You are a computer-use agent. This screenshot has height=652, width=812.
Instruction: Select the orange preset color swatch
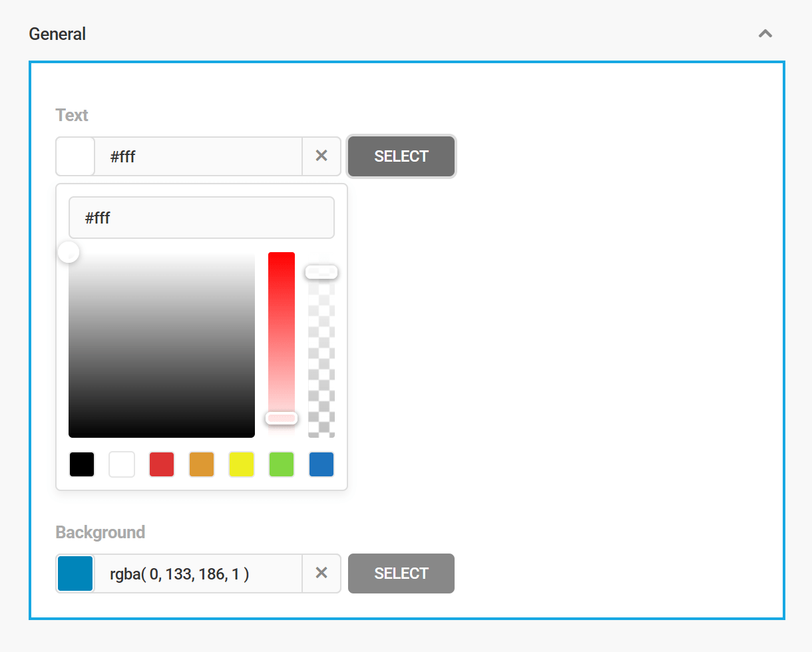coord(201,464)
